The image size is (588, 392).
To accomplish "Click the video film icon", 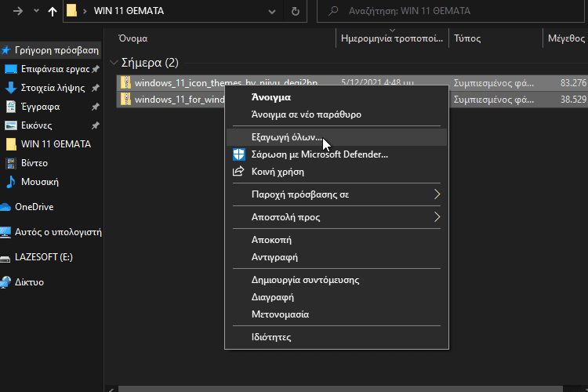I will click(x=11, y=163).
